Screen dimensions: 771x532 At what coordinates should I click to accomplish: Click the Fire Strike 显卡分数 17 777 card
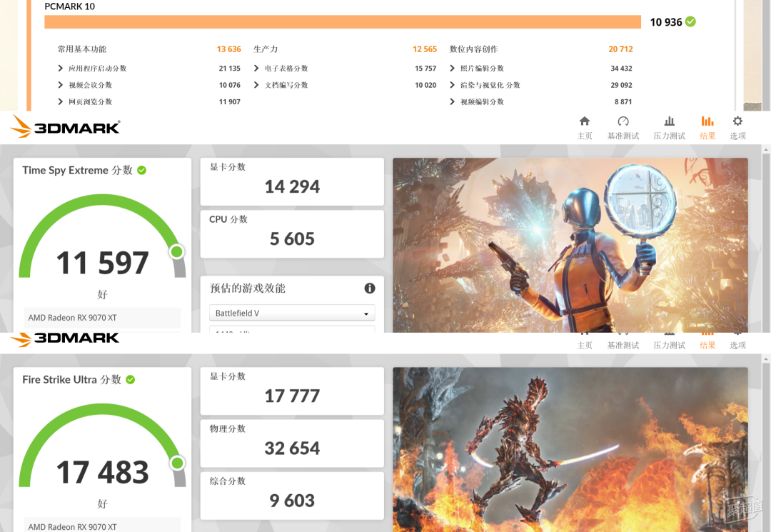(x=292, y=391)
